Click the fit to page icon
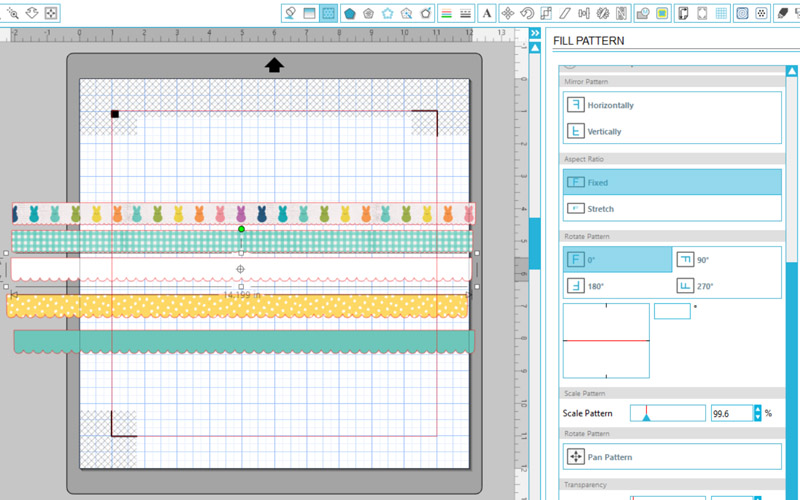This screenshot has width=800, height=500. (51, 13)
